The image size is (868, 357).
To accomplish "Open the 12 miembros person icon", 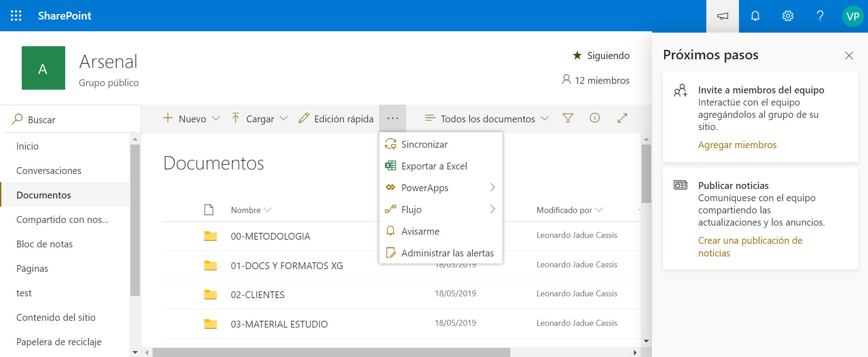I will [566, 80].
